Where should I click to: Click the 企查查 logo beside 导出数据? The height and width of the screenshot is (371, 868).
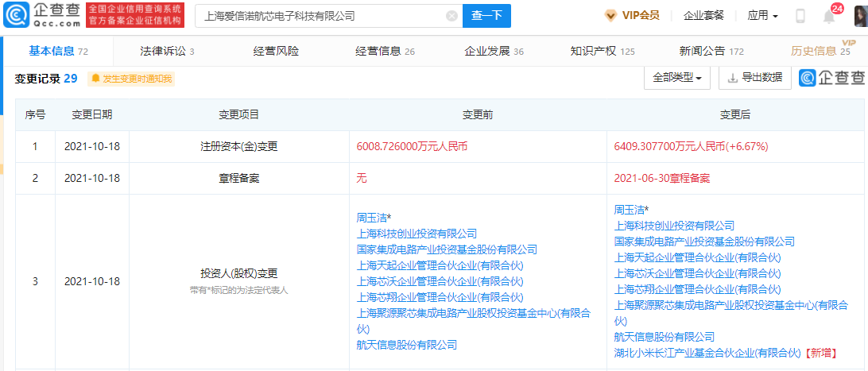pyautogui.click(x=832, y=78)
